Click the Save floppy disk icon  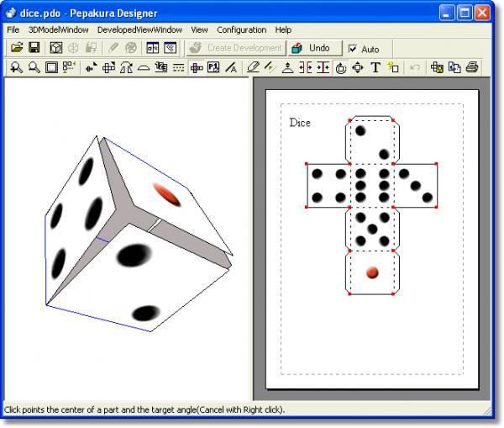[34, 49]
